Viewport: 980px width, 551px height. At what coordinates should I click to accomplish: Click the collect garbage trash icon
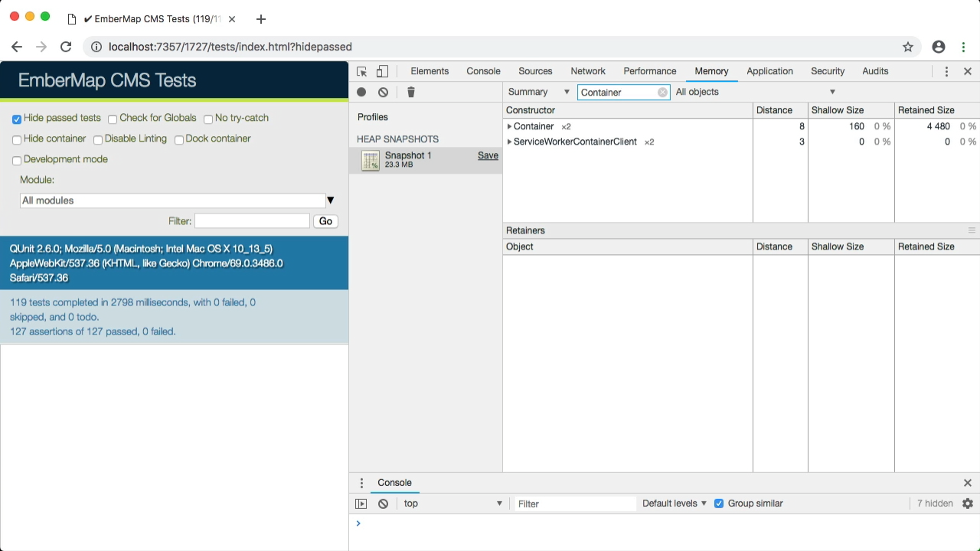[411, 92]
